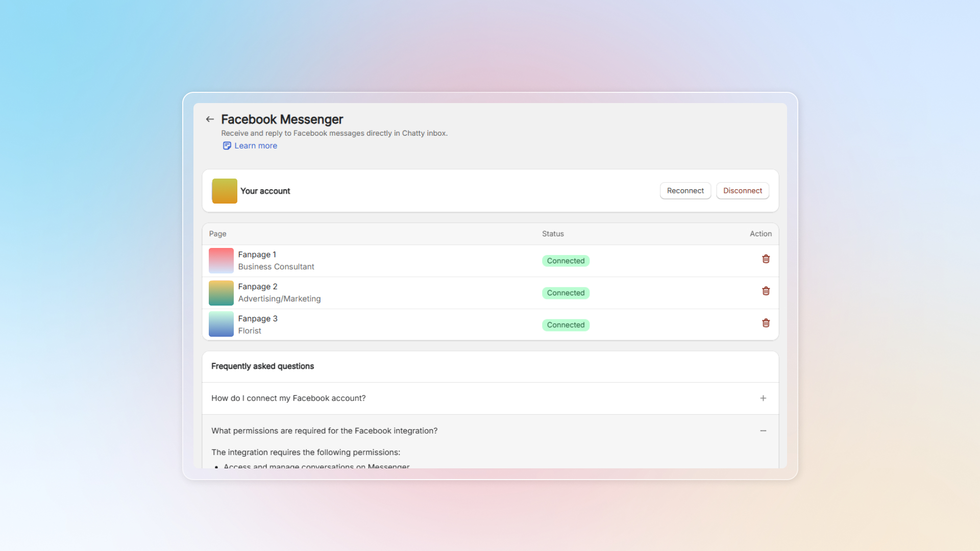Click the Page column header
Image resolution: width=980 pixels, height=551 pixels.
click(217, 234)
